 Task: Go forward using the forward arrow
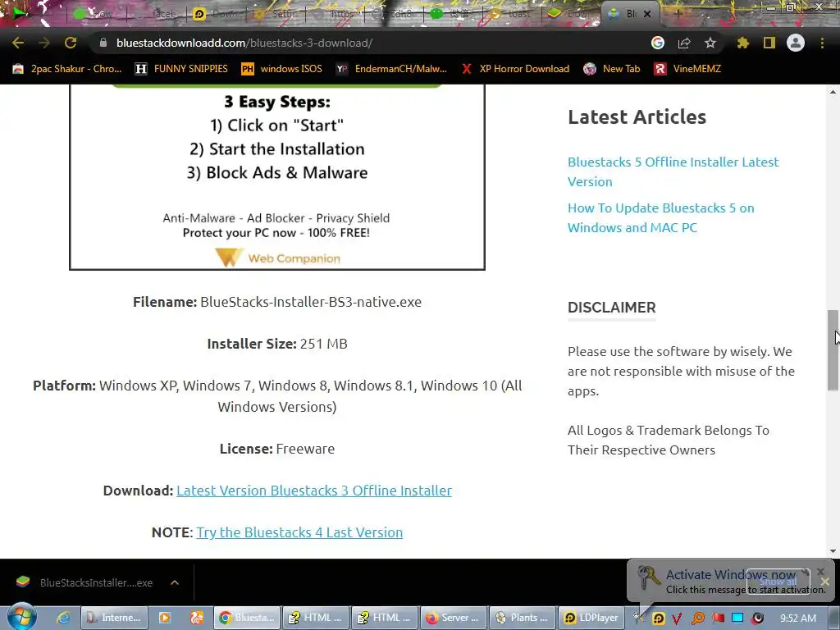click(x=44, y=43)
